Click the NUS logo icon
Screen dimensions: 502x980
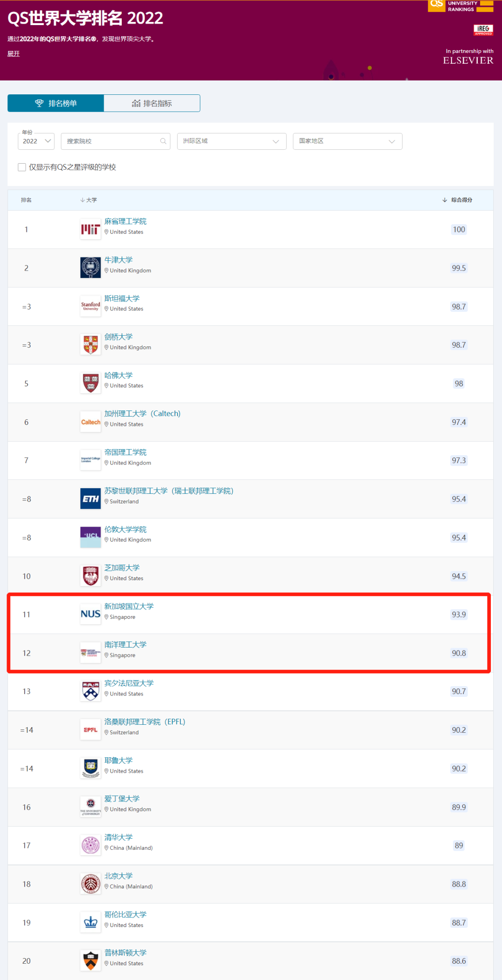pos(91,614)
